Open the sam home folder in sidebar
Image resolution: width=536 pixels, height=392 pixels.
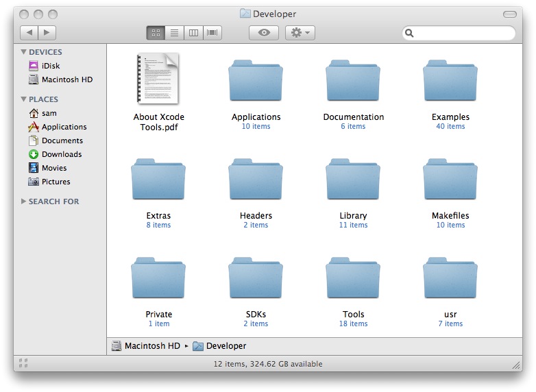[42, 113]
